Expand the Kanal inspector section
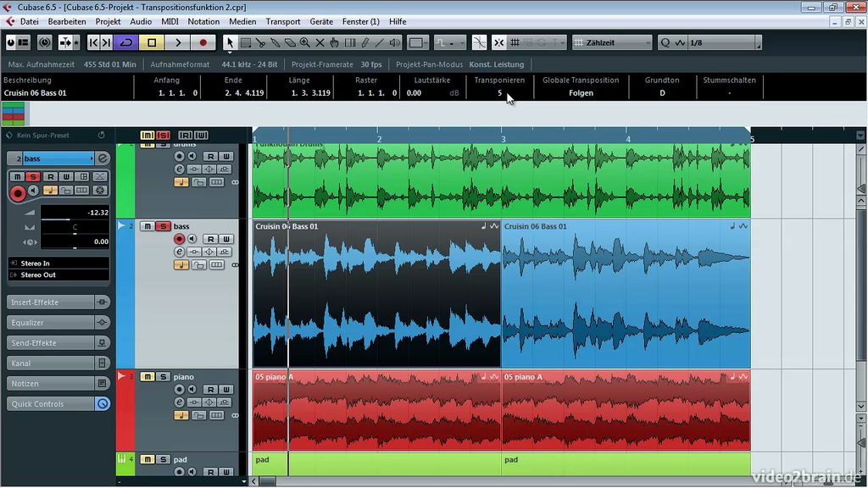 point(58,363)
